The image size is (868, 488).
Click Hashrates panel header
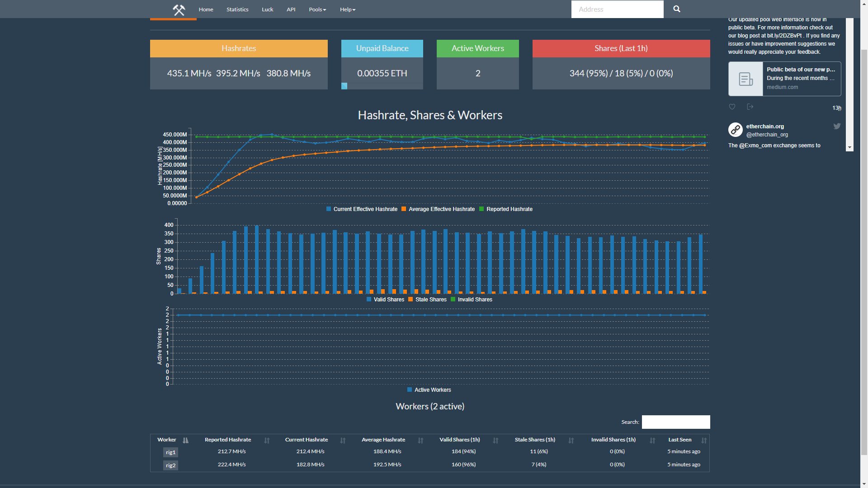239,48
